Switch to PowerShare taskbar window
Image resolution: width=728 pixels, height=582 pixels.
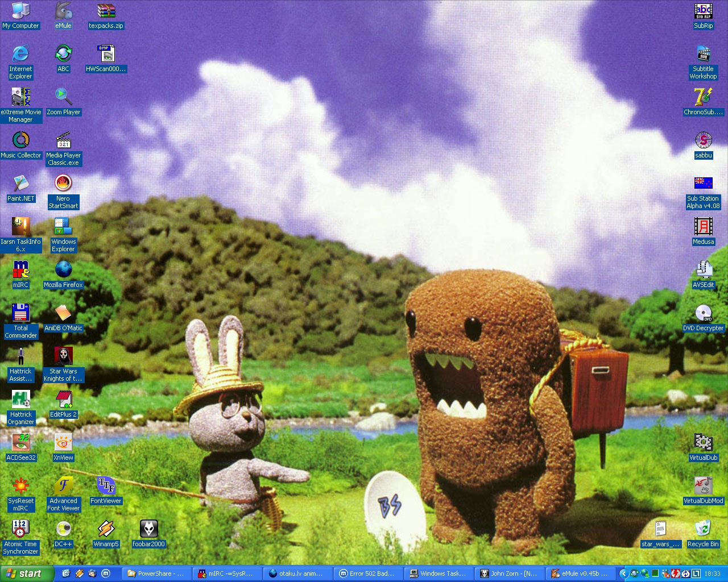click(156, 573)
